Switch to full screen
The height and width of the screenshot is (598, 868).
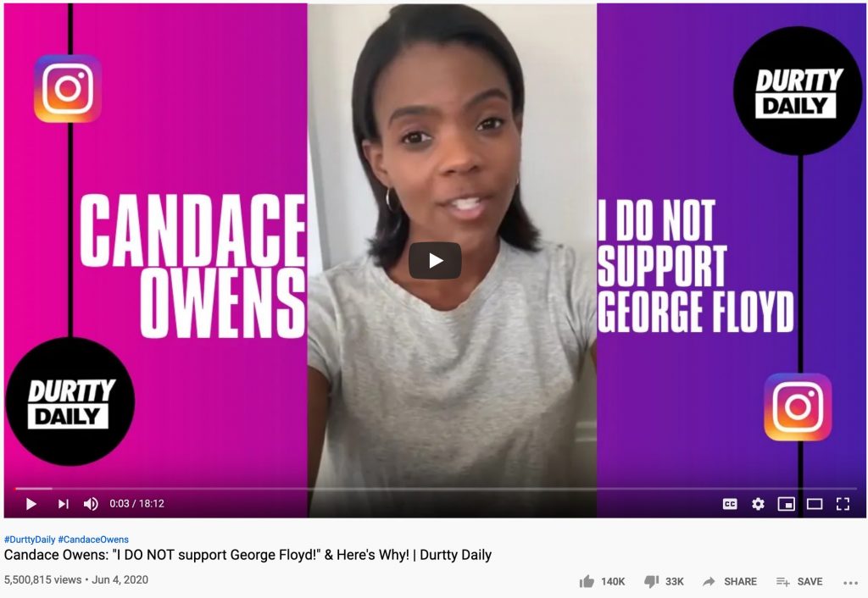click(843, 504)
